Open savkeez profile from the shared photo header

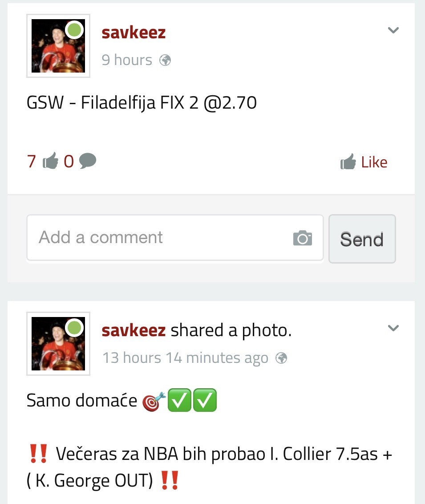tap(134, 330)
